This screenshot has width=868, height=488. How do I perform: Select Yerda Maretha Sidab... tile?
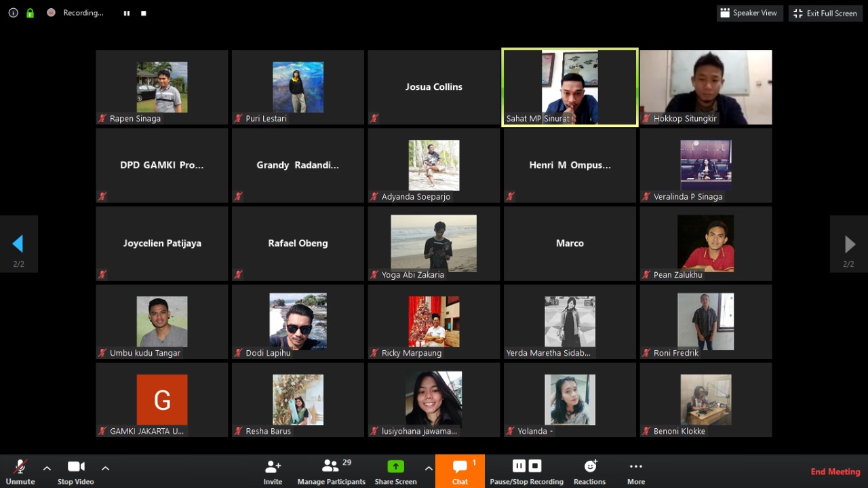point(570,322)
